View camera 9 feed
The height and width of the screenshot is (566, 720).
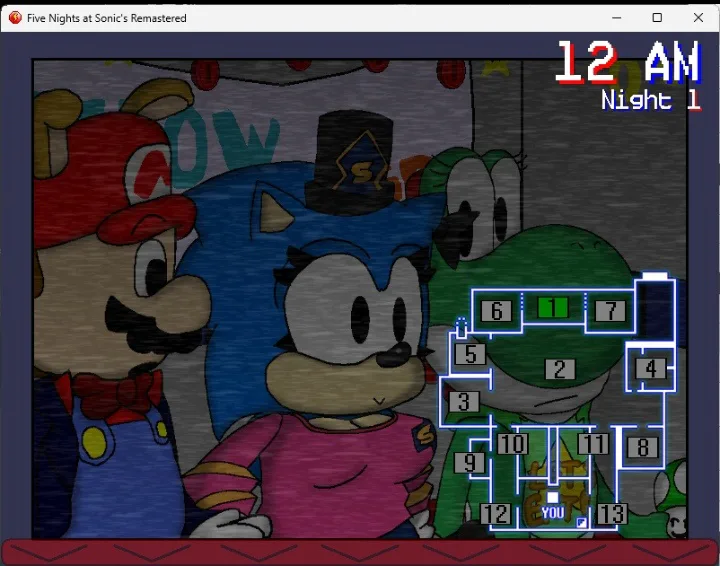[469, 462]
